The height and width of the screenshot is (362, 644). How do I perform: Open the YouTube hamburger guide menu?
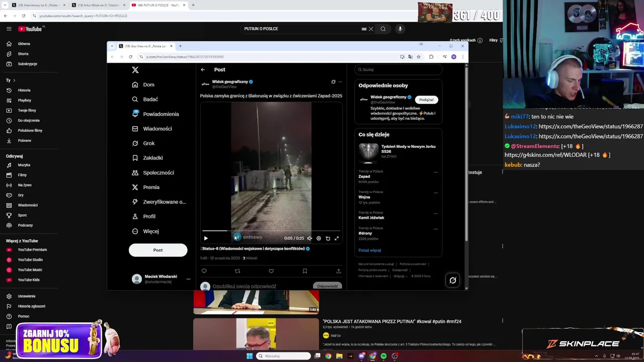click(x=9, y=29)
